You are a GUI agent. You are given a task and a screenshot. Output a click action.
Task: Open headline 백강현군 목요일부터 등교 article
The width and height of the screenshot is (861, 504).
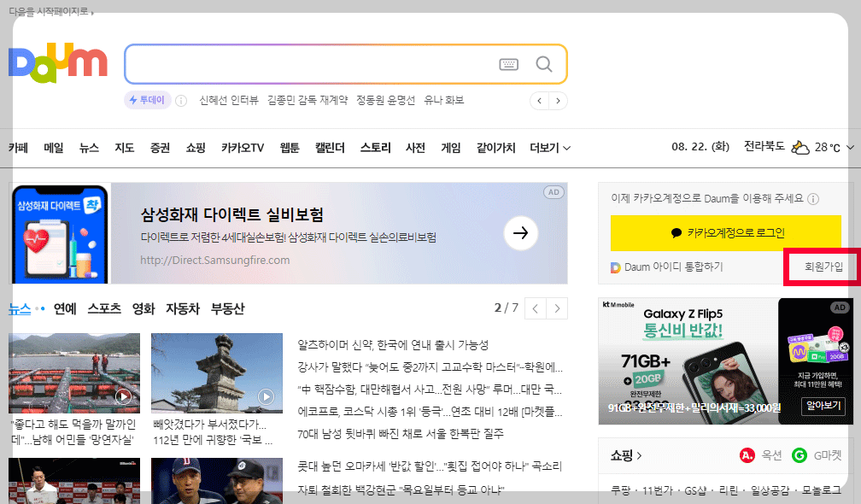(401, 489)
